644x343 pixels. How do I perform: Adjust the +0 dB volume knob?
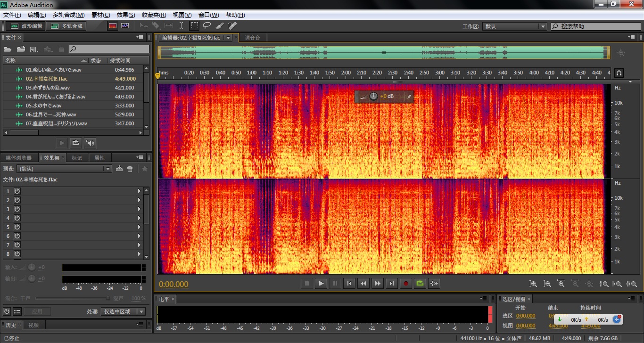tap(373, 96)
